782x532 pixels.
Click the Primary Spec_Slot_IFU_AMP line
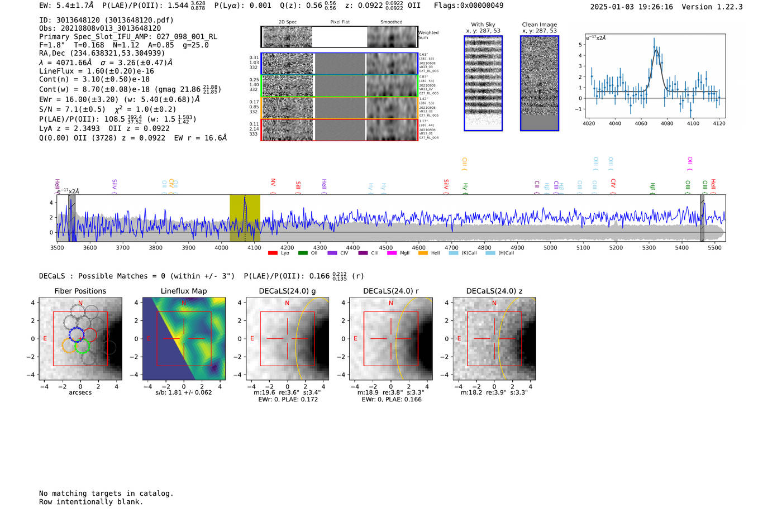tap(128, 36)
